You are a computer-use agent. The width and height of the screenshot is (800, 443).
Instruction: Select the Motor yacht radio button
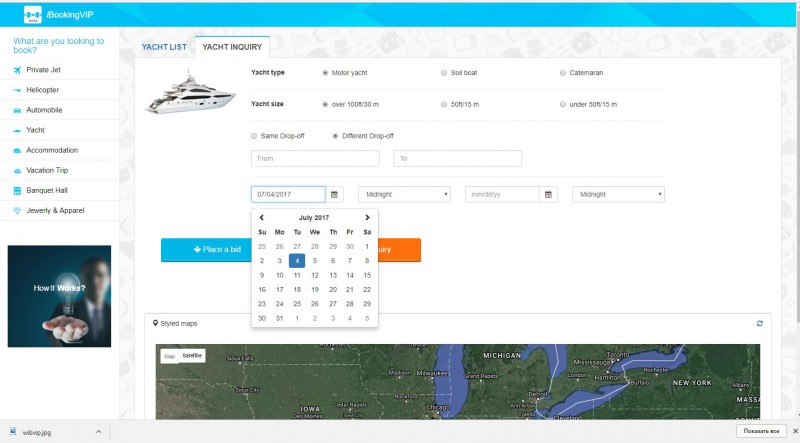[325, 73]
